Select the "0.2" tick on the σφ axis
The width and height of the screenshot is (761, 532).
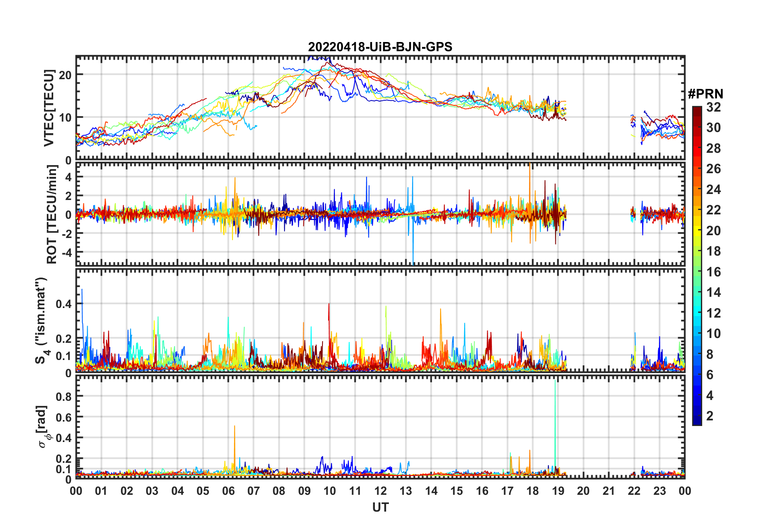coord(64,459)
